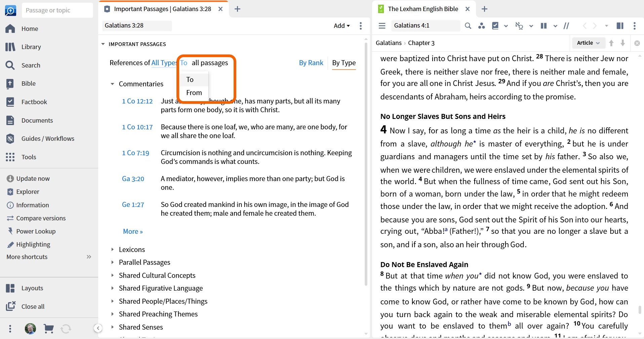The image size is (644, 339).
Task: Click the Bible panel search magnifier icon
Action: (468, 26)
